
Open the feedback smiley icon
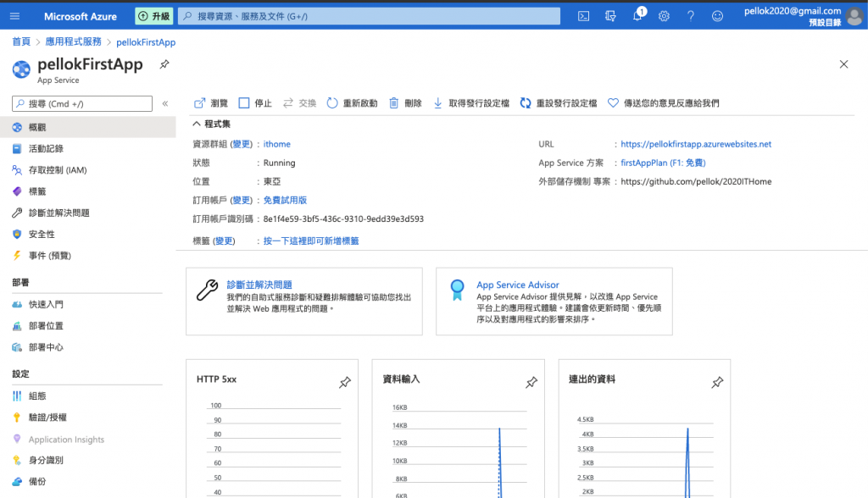717,16
